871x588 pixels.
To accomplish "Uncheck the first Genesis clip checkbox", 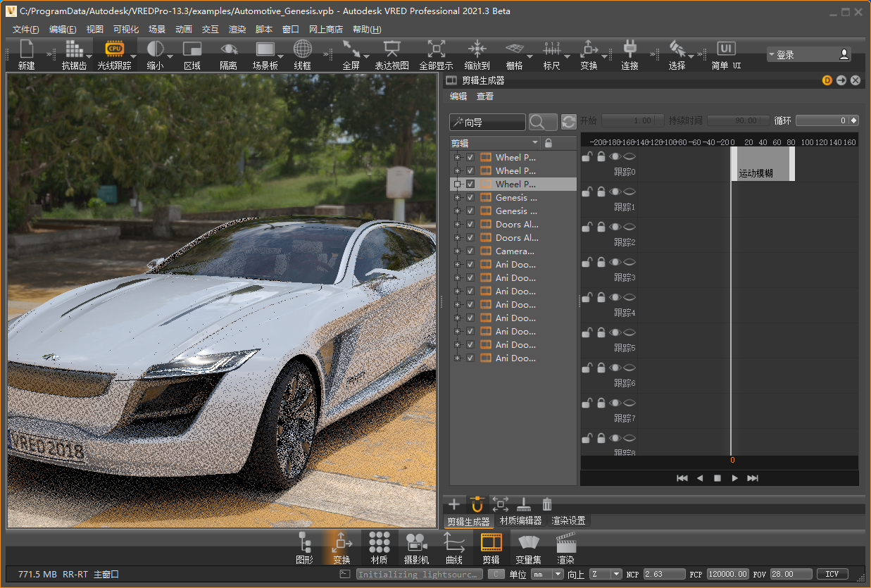I will click(470, 198).
